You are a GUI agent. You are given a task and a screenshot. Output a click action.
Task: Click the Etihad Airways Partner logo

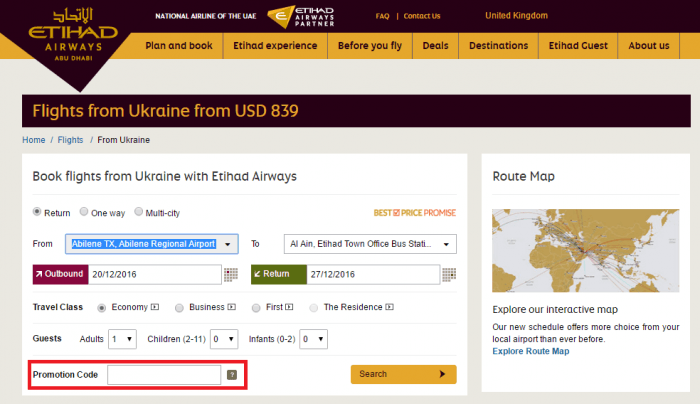pos(301,17)
